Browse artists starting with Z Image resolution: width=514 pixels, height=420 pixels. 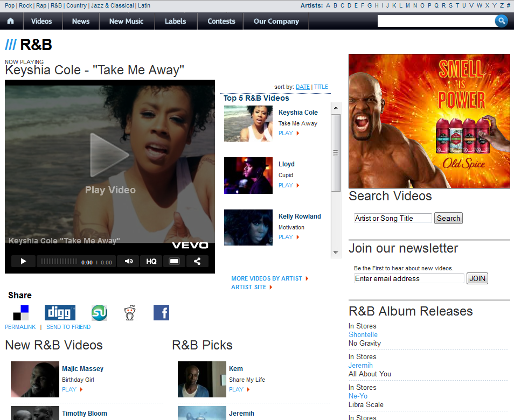(502, 5)
